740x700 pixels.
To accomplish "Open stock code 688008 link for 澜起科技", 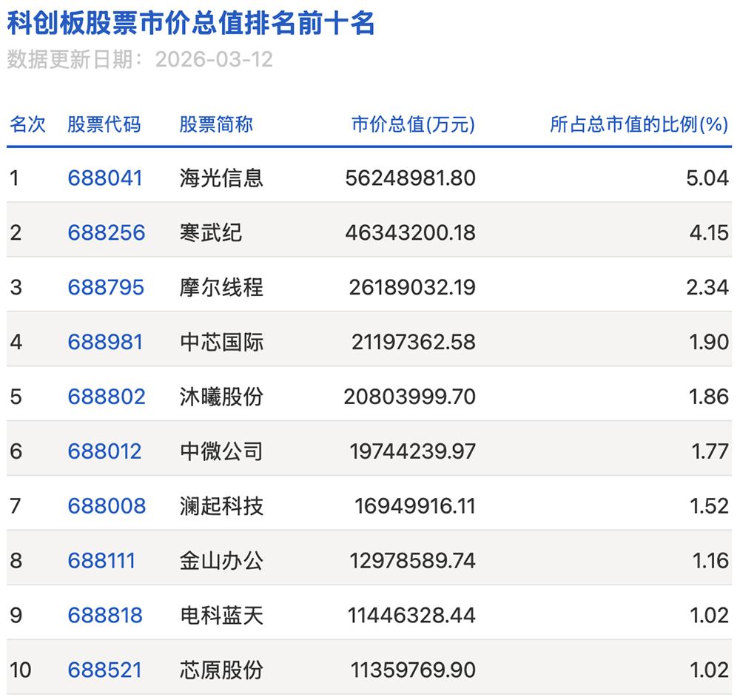I will [106, 505].
